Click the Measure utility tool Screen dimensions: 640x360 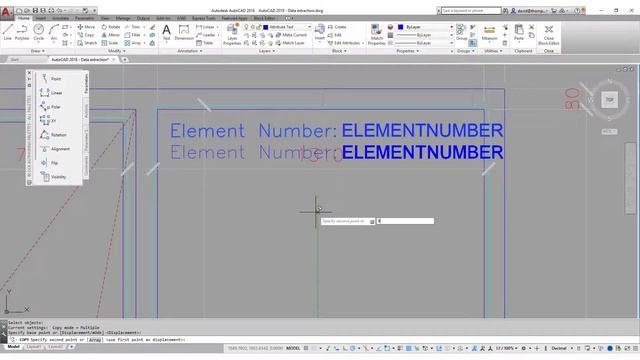click(489, 33)
